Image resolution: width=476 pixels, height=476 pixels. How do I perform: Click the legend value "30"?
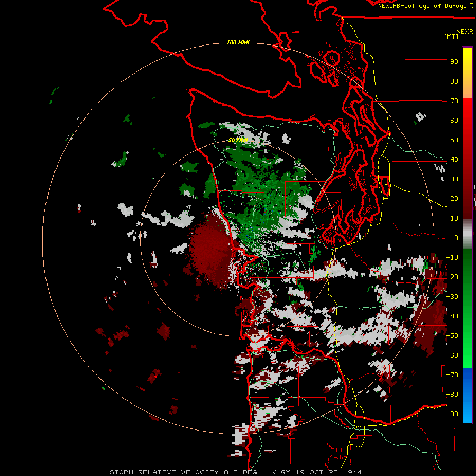pyautogui.click(x=454, y=179)
